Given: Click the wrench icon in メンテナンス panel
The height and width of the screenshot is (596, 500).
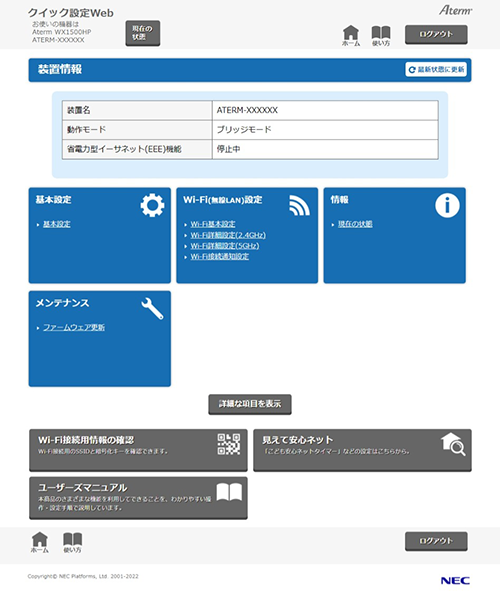Looking at the screenshot, I should click(152, 308).
